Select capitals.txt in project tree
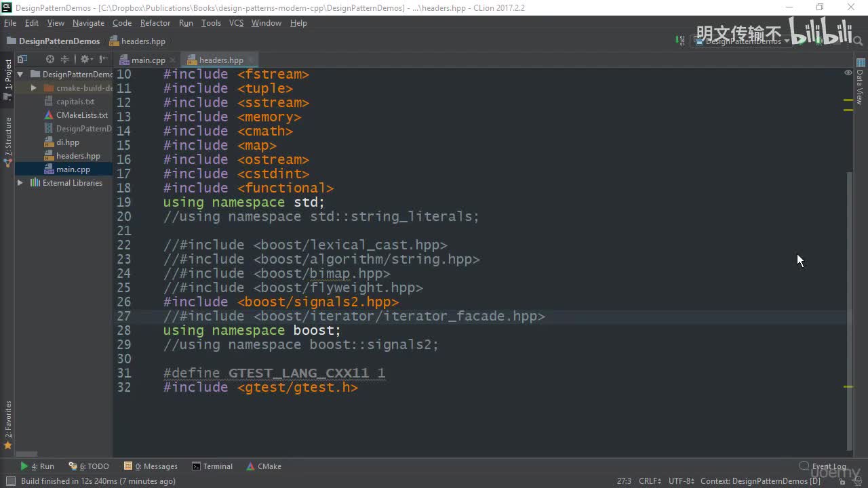This screenshot has height=488, width=868. (x=75, y=102)
